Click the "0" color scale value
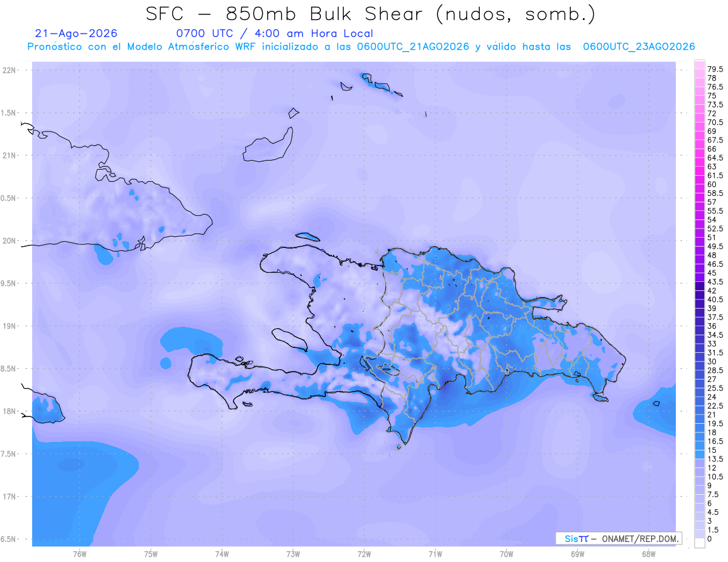The height and width of the screenshot is (562, 728). click(709, 538)
